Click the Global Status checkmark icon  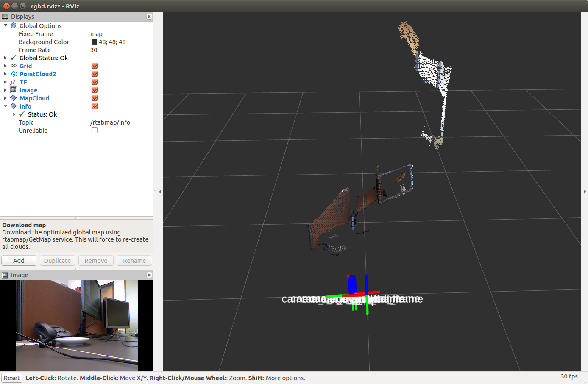click(x=14, y=58)
